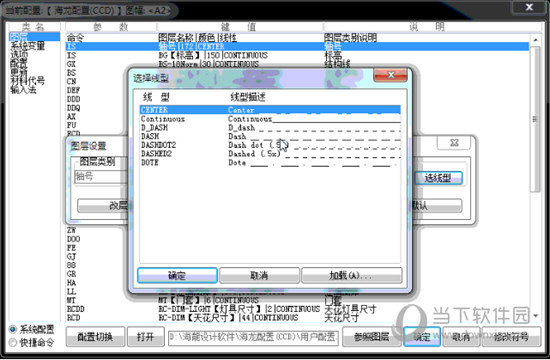Screen dimensions: 550x360
Task: Select the CENTER linetype row
Action: (270, 110)
